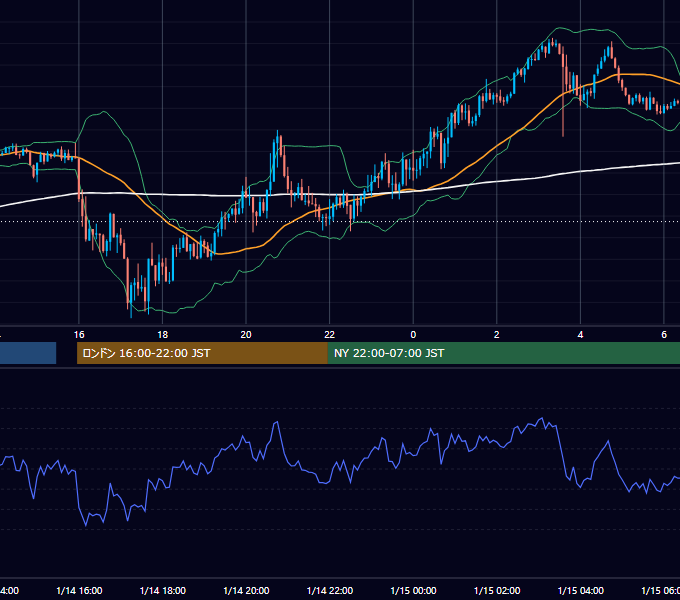Click the 18 hour label on the upper time axis
680x600 pixels.
point(162,335)
